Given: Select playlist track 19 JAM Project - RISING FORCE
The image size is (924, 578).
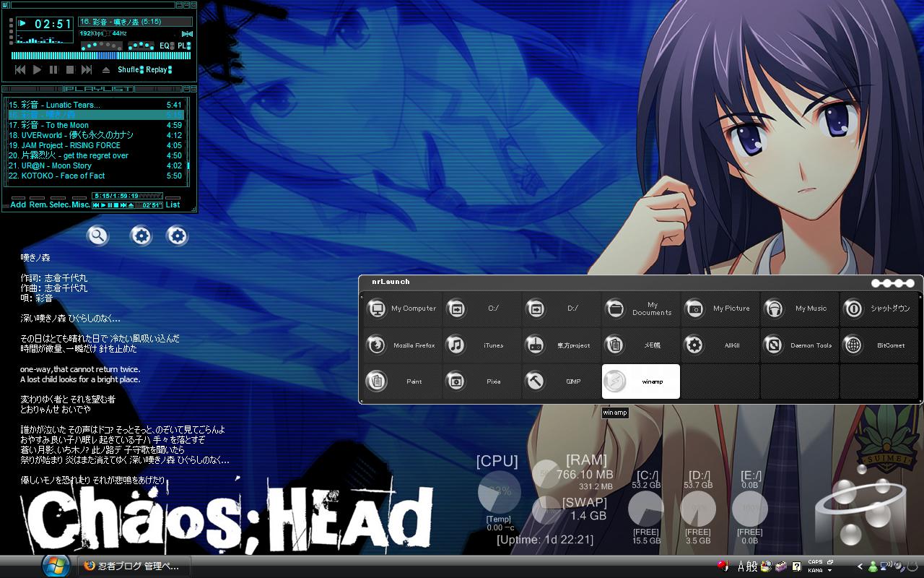Looking at the screenshot, I should point(96,145).
